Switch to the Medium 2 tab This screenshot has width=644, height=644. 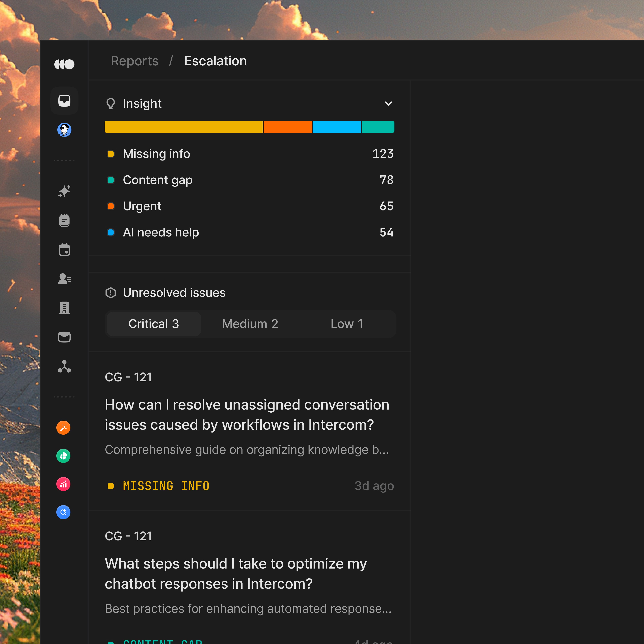click(x=250, y=324)
